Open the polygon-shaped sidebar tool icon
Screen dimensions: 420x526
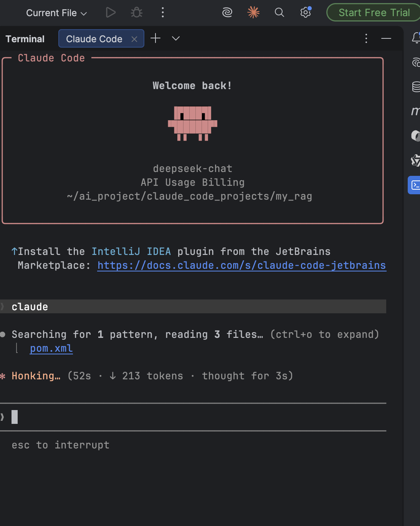click(416, 160)
